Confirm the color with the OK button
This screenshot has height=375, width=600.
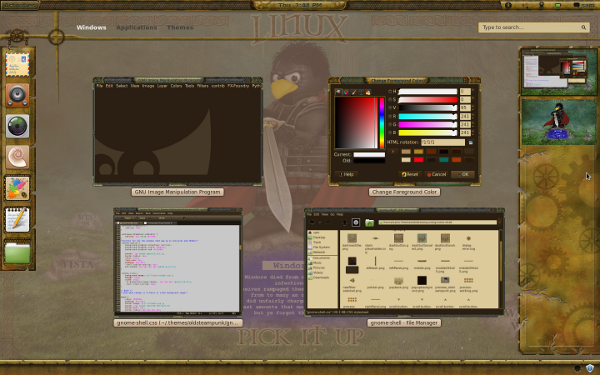463,174
